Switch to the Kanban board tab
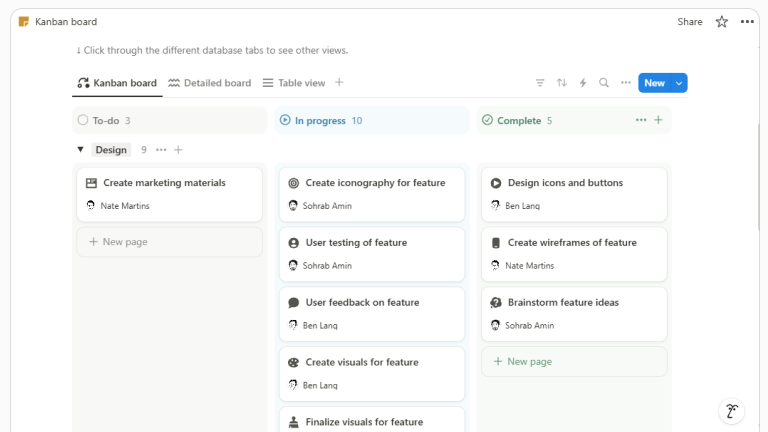This screenshot has height=432, width=768. click(117, 83)
